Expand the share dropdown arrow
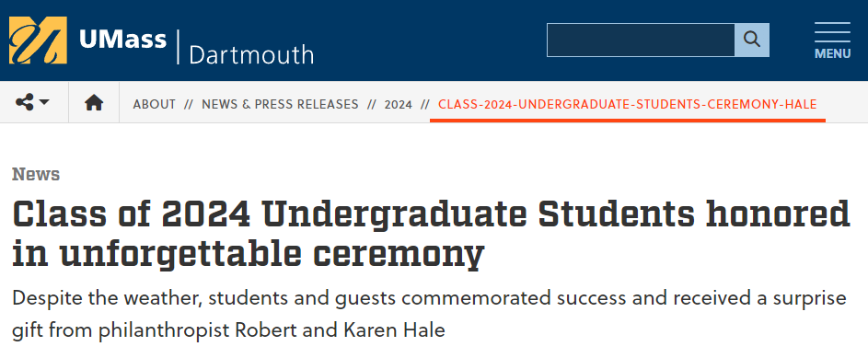 click(x=44, y=102)
